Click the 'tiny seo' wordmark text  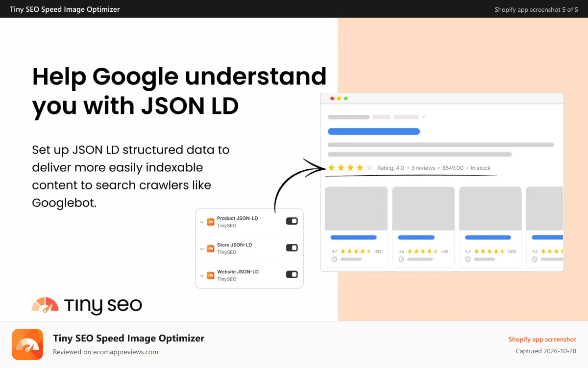coord(103,306)
